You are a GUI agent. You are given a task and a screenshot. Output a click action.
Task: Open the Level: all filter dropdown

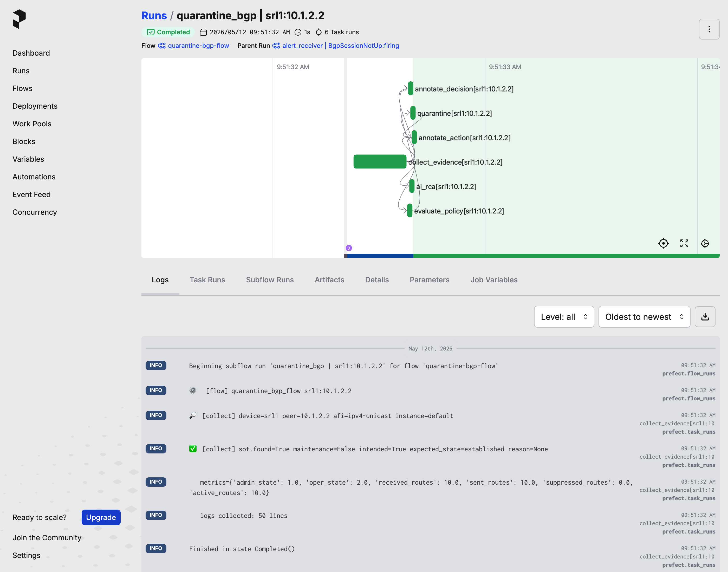[x=564, y=316]
